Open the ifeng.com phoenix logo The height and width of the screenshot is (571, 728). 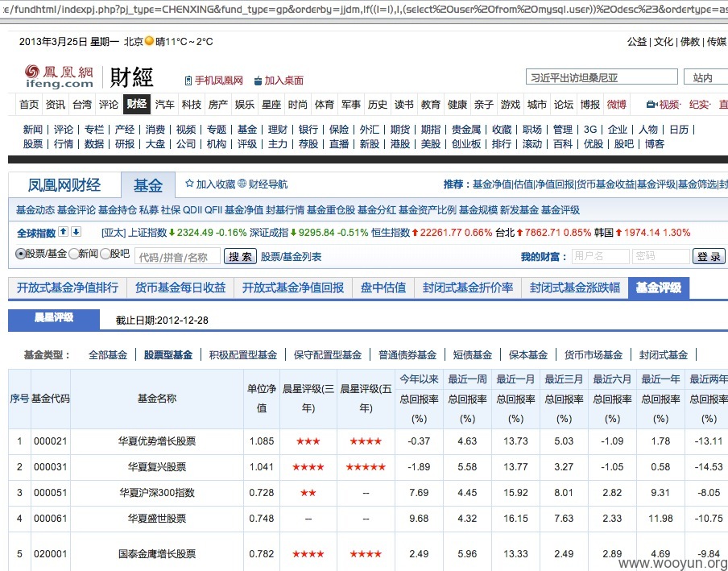coord(59,77)
